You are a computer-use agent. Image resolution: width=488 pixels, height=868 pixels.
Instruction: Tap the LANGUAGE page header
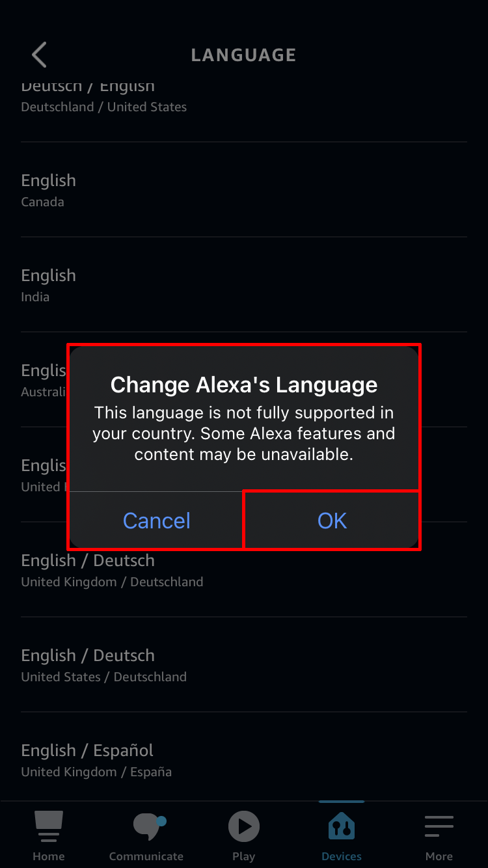pos(244,55)
